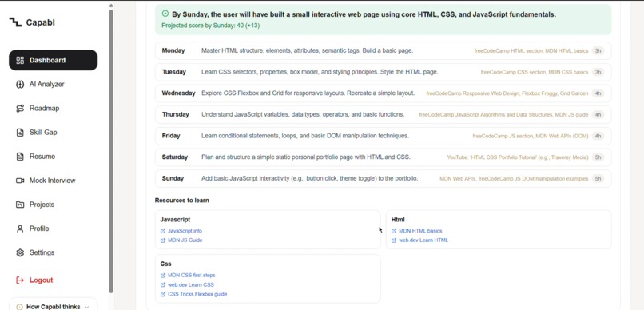Click the Capabl logo icon
The width and height of the screenshot is (644, 310).
point(15,22)
